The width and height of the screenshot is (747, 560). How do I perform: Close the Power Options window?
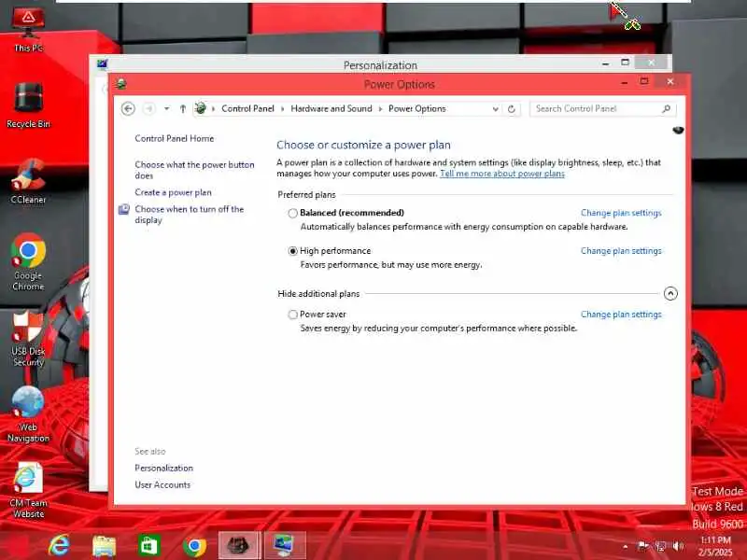pyautogui.click(x=669, y=81)
